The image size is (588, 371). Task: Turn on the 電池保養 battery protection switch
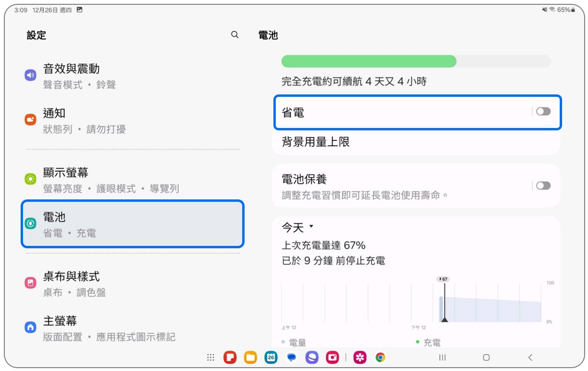543,185
